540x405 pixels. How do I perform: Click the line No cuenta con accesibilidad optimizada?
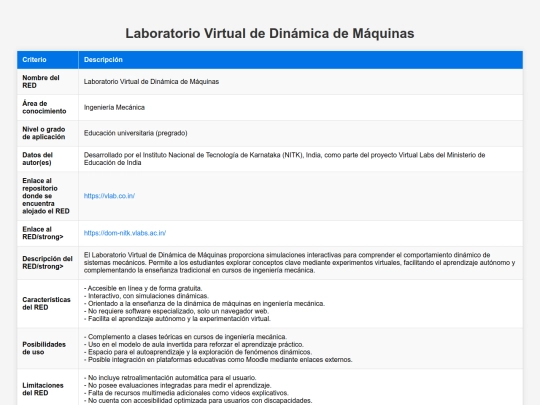(198, 401)
